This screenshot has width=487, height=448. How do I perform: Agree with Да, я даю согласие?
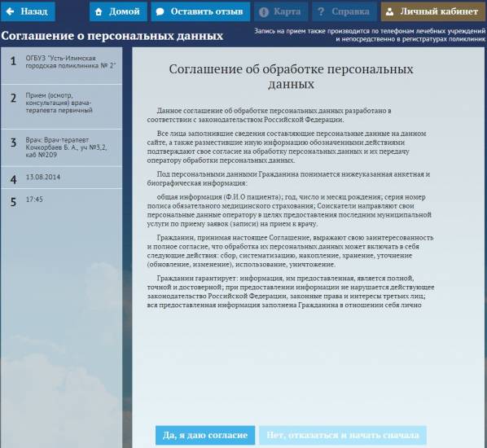tap(205, 435)
